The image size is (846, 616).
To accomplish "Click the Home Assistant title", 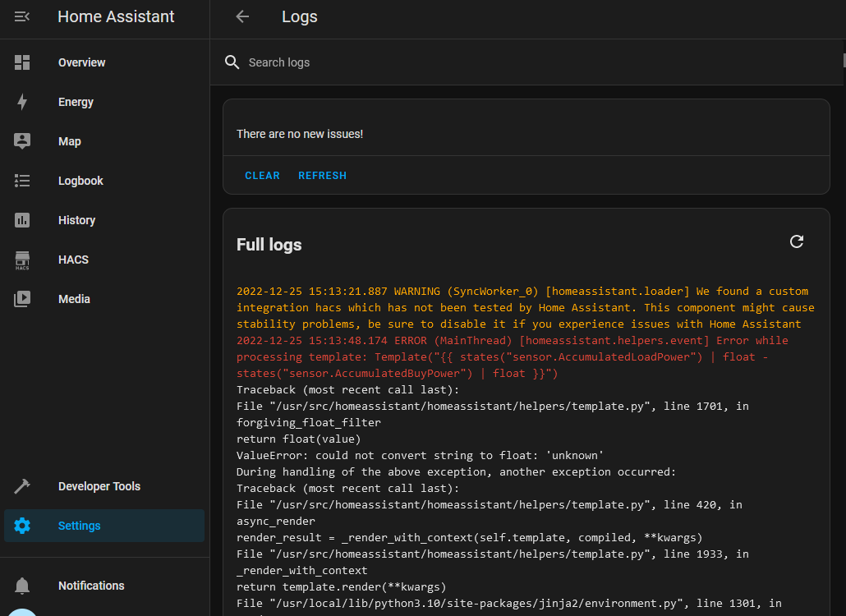I will click(x=116, y=16).
